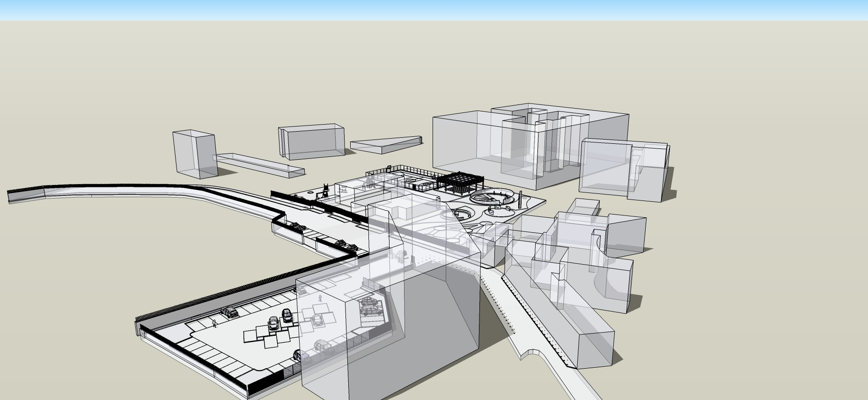Select the two stacked cars inside the foreground block
The height and width of the screenshot is (400, 868).
click(x=370, y=306)
